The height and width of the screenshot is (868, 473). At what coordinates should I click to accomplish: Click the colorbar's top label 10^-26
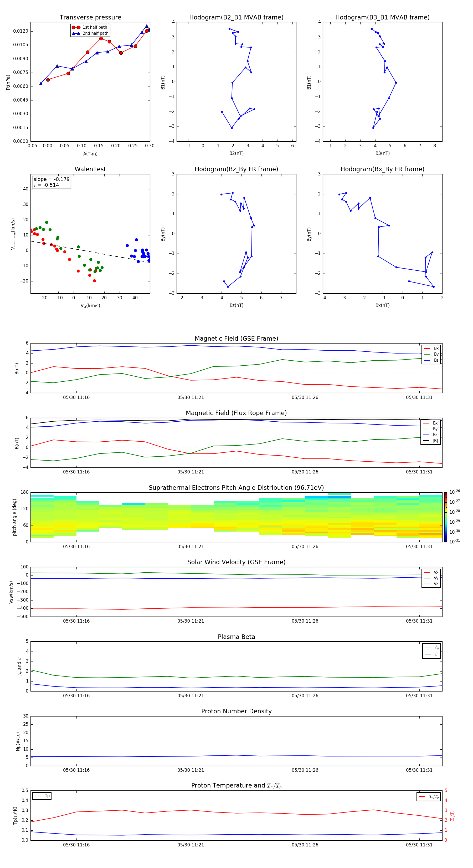tap(455, 492)
